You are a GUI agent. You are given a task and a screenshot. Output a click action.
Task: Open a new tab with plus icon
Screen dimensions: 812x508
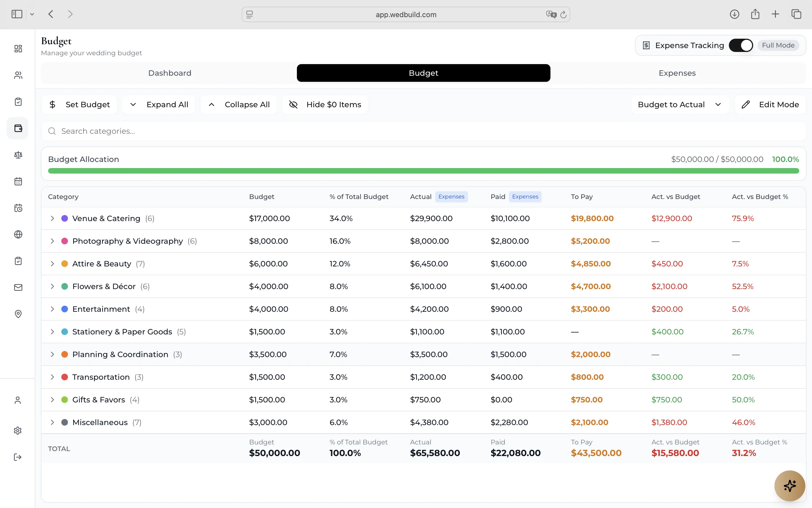point(776,14)
